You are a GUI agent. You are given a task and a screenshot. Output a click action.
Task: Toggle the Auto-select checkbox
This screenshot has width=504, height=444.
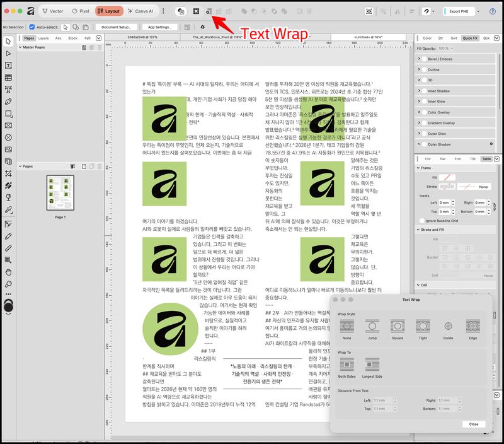pyautogui.click(x=32, y=27)
